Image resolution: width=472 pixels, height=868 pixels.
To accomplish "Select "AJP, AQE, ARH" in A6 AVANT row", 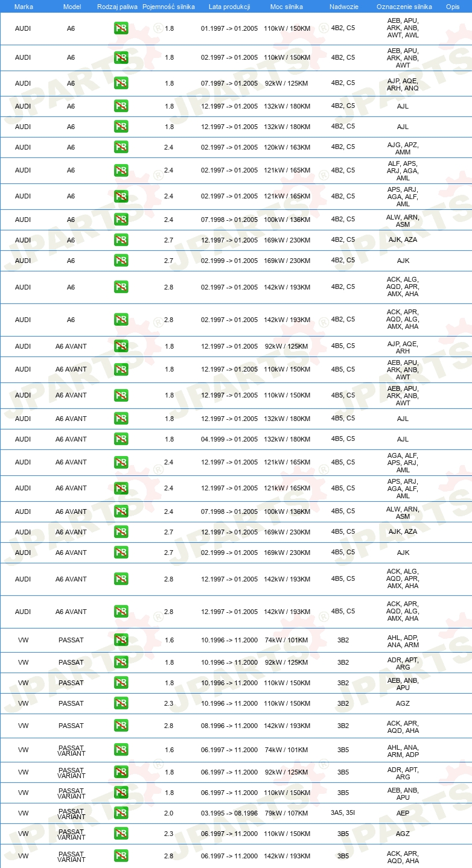I will [x=403, y=347].
